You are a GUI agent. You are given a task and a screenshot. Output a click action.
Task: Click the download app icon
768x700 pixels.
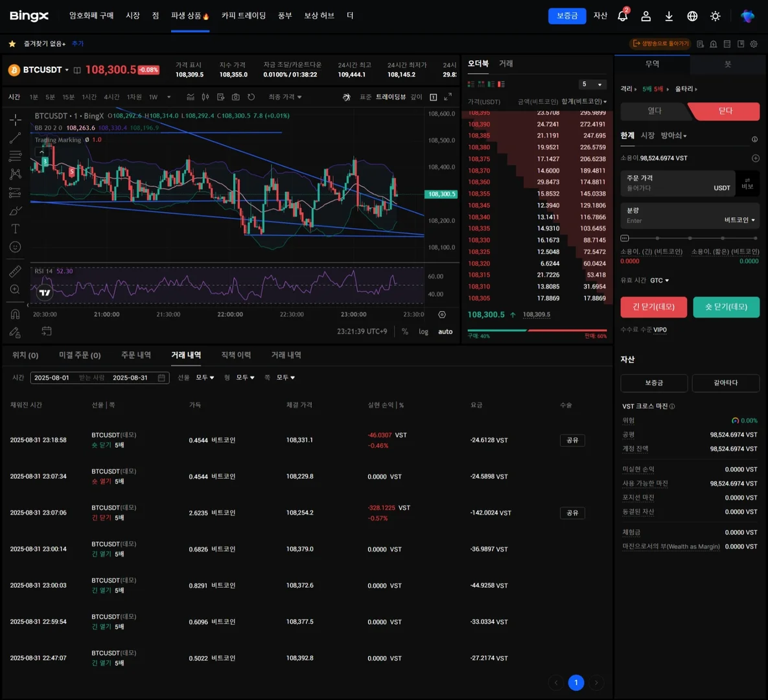(669, 16)
